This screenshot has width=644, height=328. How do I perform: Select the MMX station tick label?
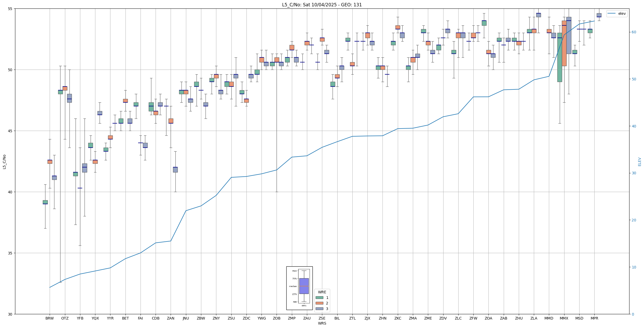point(564,318)
